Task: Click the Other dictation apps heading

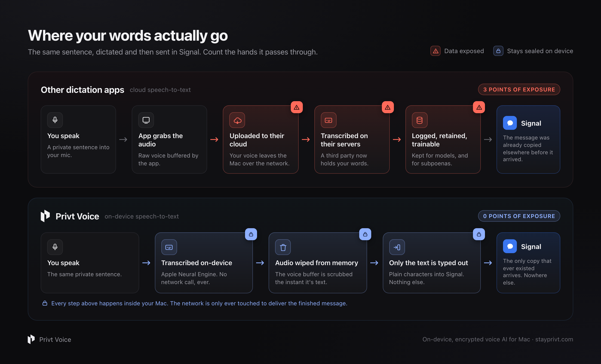Action: click(x=83, y=90)
